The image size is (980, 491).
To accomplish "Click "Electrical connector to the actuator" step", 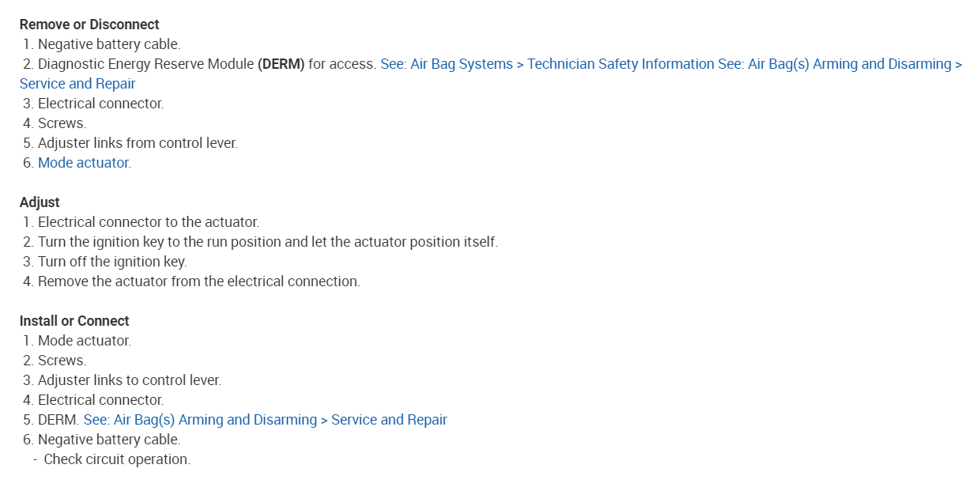I will click(x=149, y=222).
